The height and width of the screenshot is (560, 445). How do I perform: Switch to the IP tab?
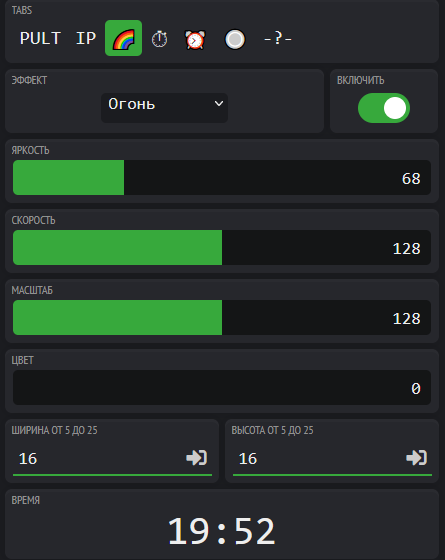86,38
